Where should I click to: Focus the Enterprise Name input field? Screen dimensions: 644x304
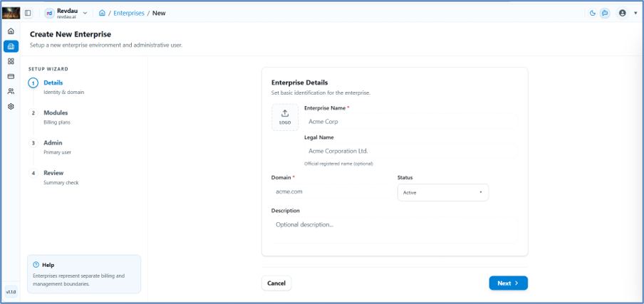(411, 122)
